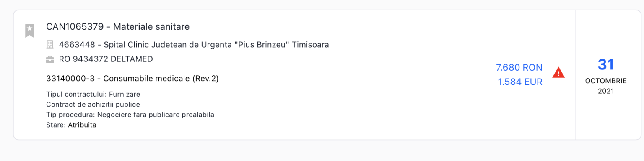
Task: Click the date number 31
Action: [x=606, y=64]
